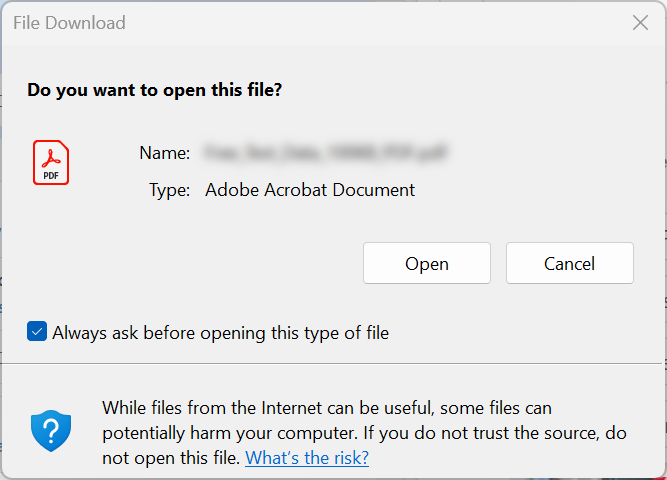Screen dimensions: 667x480
Task: Click the horizontal separator above the warning
Action: coord(333,363)
